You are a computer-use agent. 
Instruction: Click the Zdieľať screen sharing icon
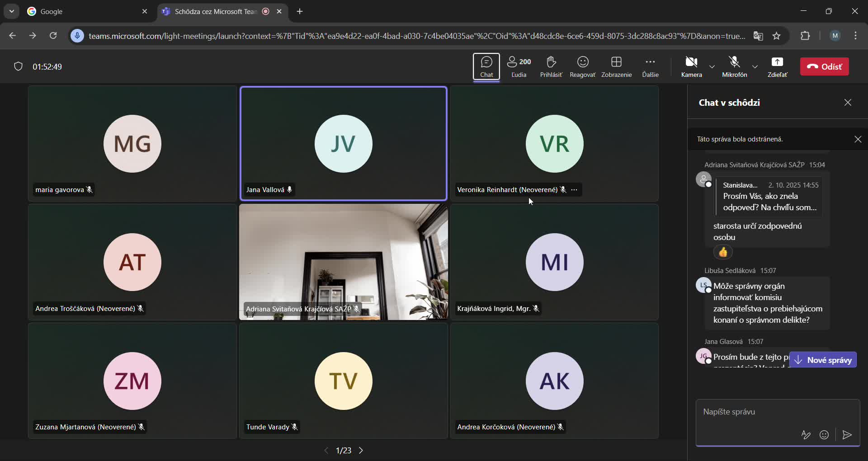click(777, 66)
